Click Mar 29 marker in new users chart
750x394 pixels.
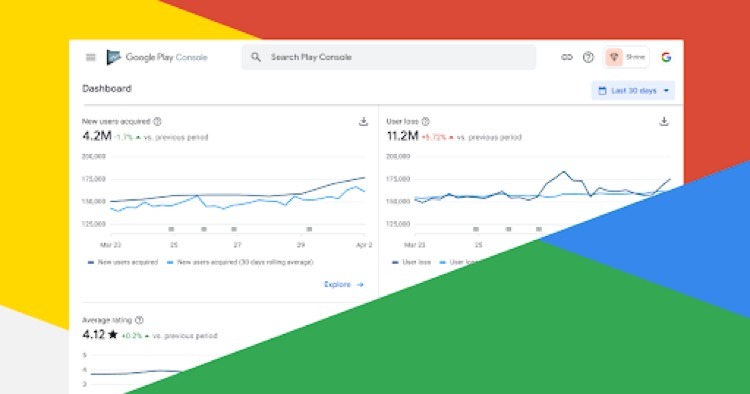[x=309, y=230]
